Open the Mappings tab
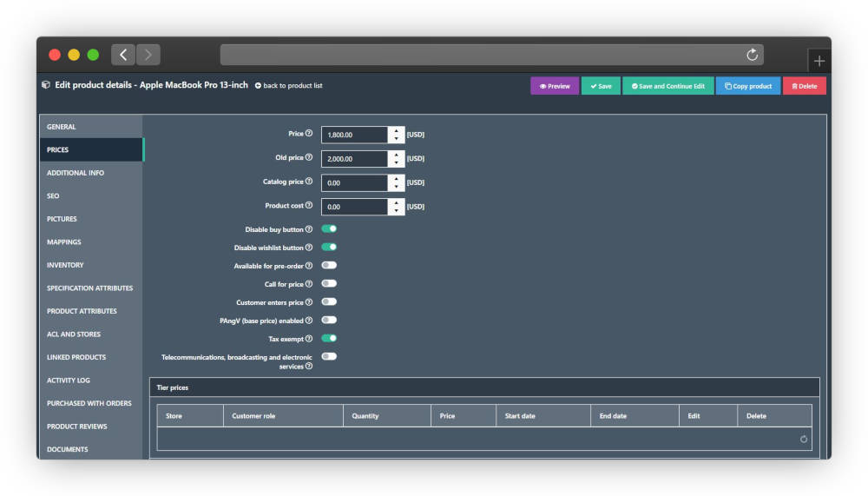Image resolution: width=868 pixels, height=496 pixels. [x=91, y=242]
